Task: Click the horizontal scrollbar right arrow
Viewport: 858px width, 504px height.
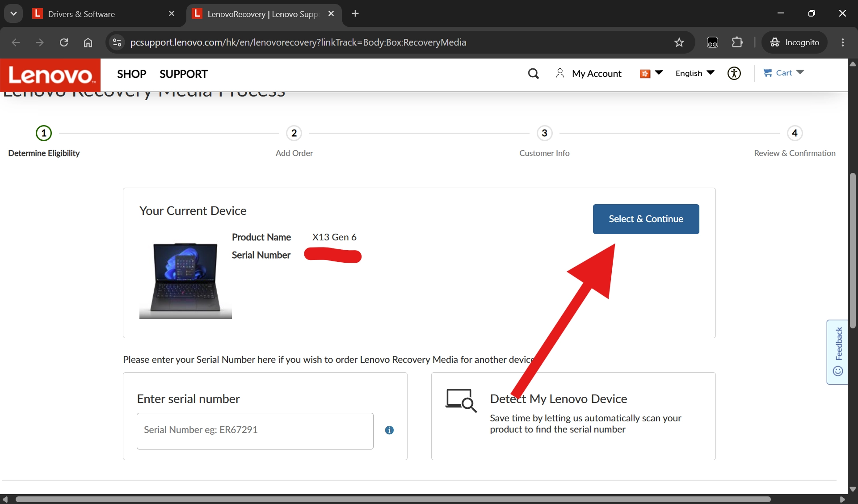Action: (x=842, y=499)
